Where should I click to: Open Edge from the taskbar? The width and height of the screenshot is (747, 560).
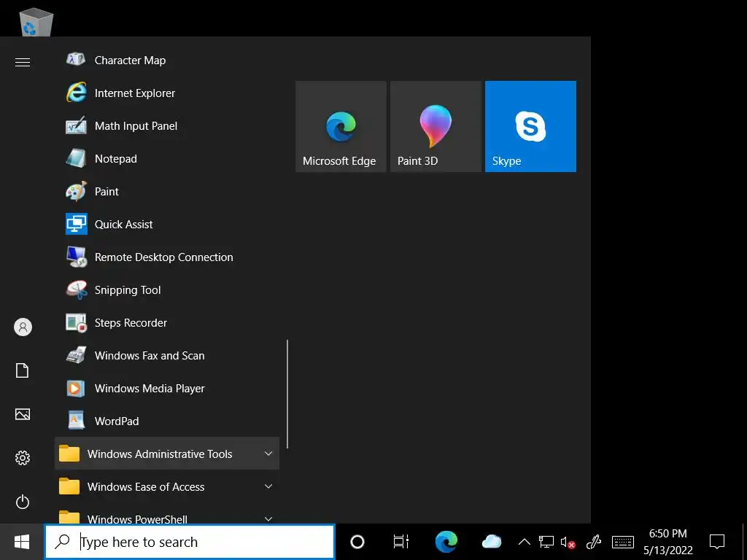[446, 542]
